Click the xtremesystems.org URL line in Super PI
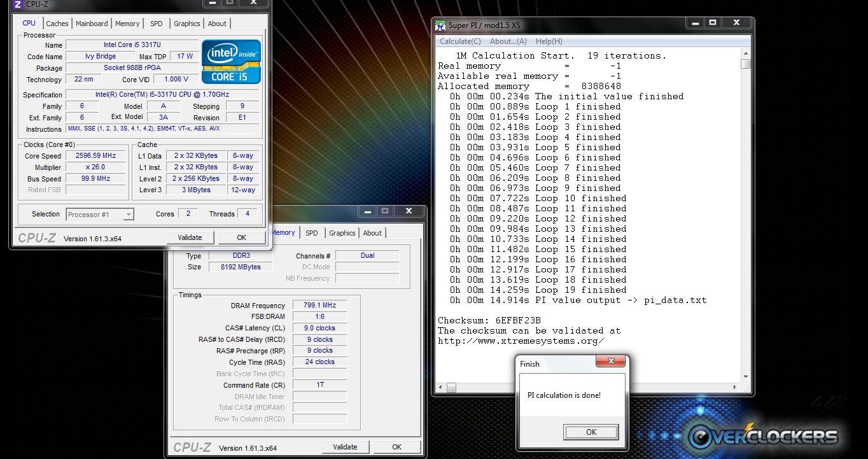 521,341
